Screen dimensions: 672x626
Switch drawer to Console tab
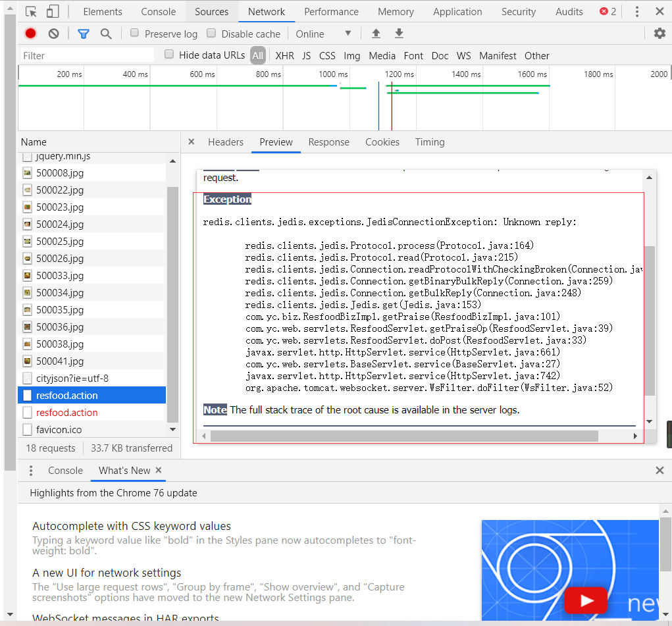point(65,471)
